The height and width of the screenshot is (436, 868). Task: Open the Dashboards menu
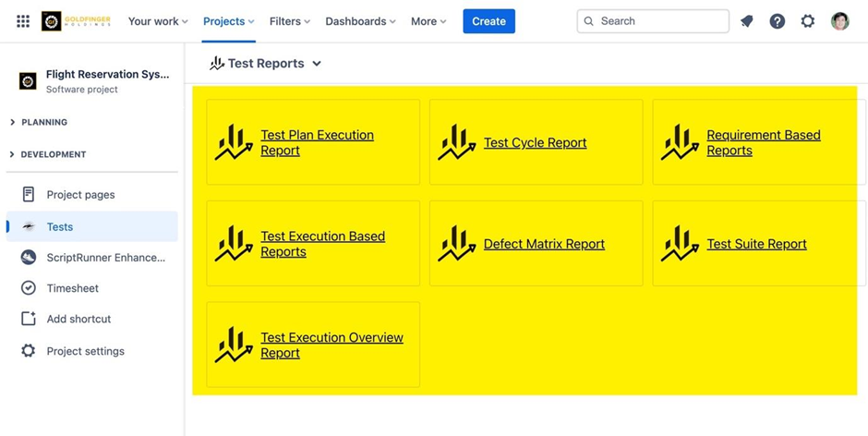360,21
